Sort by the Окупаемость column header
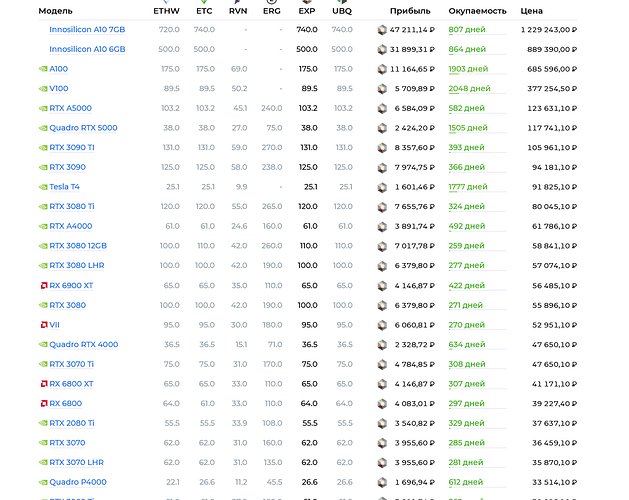Viewport: 629px width, 500px height. click(477, 11)
